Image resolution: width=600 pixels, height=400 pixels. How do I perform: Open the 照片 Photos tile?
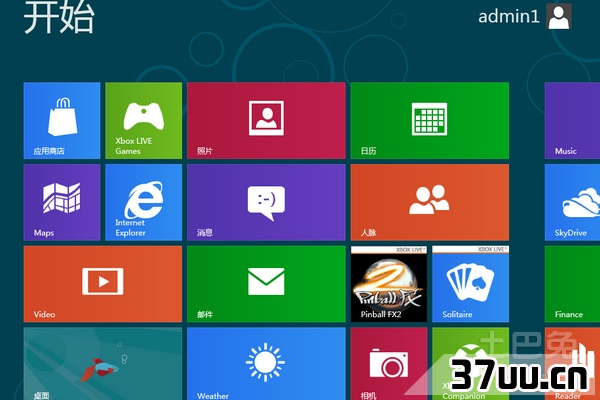[266, 121]
